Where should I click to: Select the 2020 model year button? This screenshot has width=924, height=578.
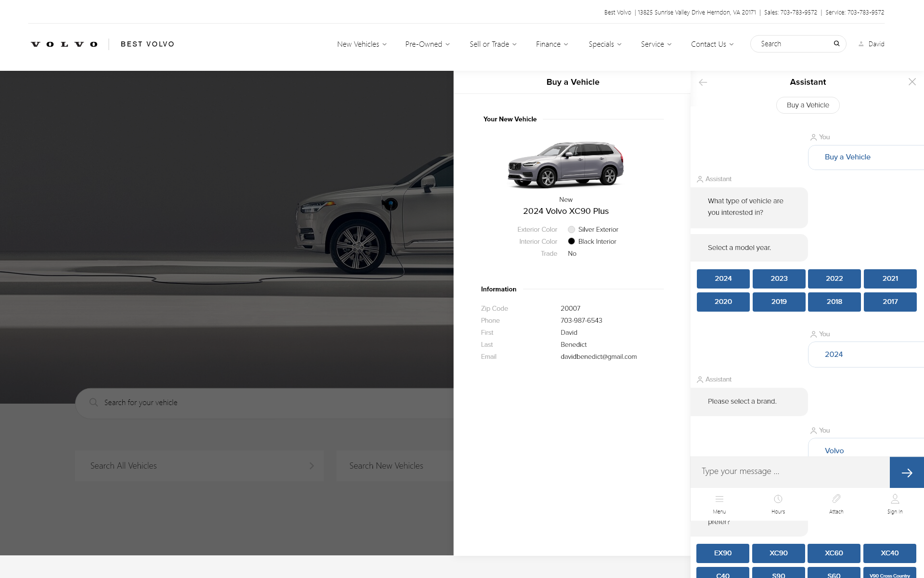click(723, 302)
